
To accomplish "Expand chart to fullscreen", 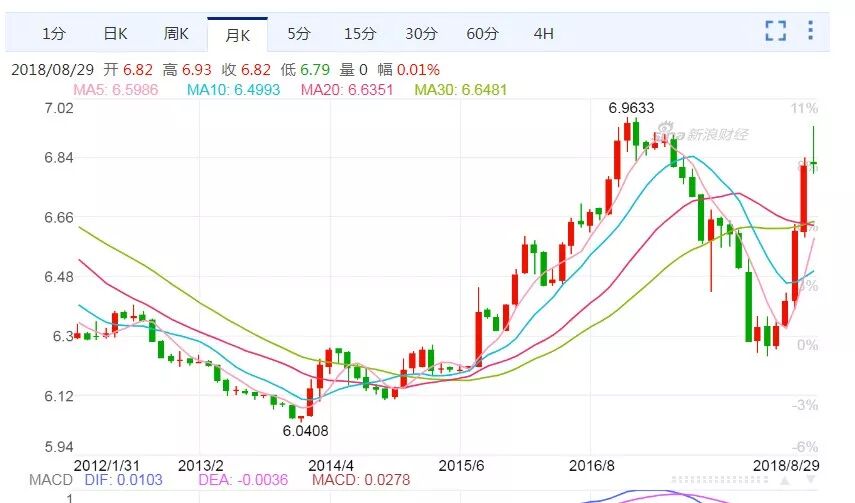I will pos(775,31).
